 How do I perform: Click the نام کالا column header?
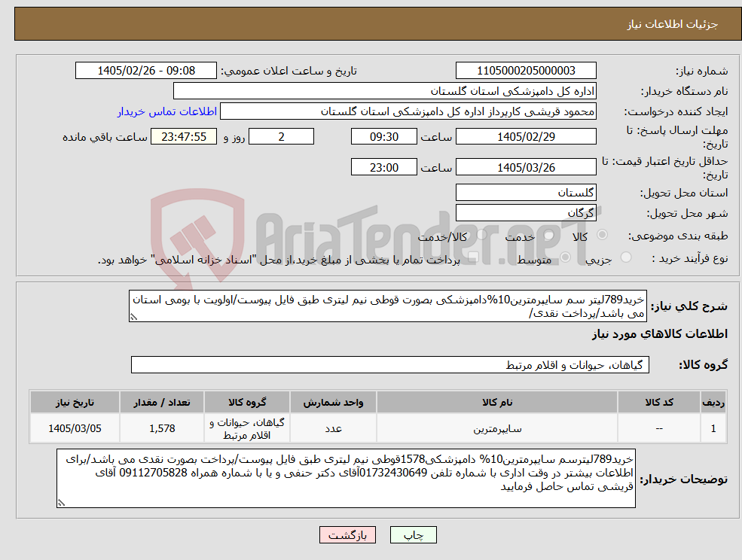497,402
